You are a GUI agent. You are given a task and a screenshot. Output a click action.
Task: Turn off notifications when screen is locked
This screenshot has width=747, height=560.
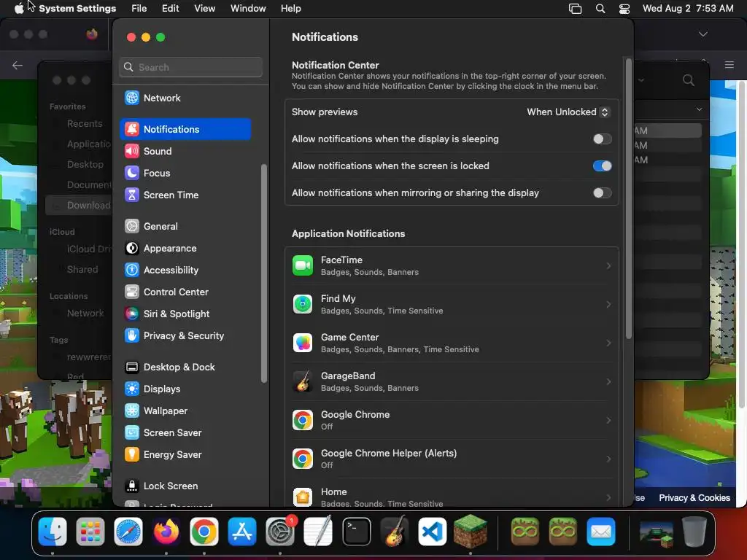coord(602,166)
